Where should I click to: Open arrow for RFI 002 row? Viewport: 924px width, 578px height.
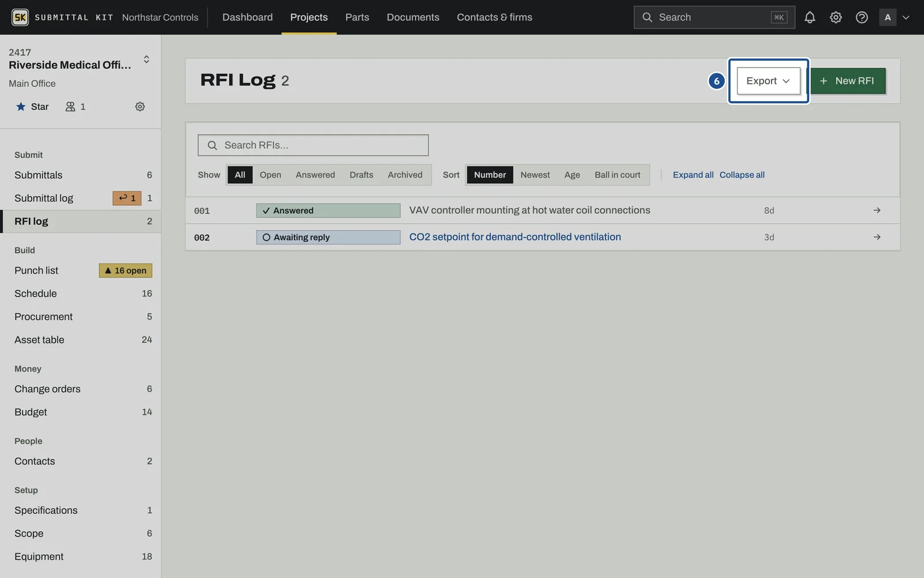pyautogui.click(x=877, y=237)
